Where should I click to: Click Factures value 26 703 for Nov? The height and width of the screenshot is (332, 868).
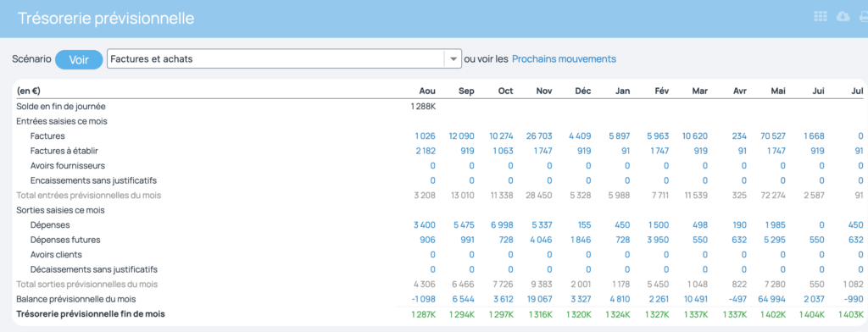click(539, 136)
